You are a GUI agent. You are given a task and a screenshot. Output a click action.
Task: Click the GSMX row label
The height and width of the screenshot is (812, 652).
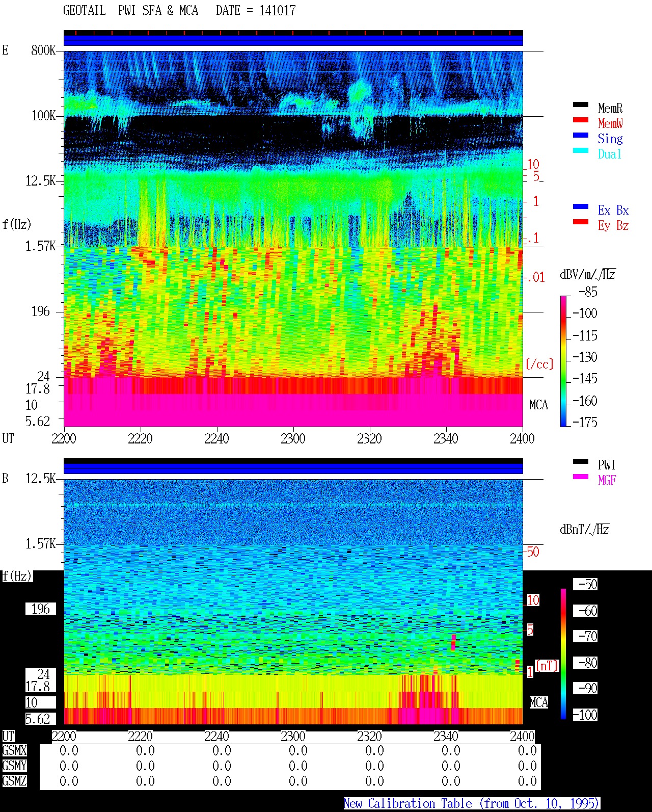[x=14, y=750]
